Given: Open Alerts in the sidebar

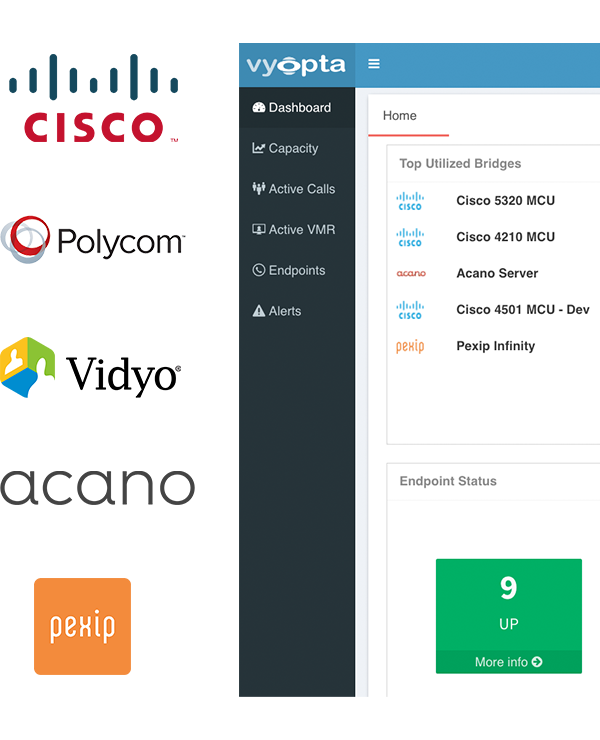Looking at the screenshot, I should [297, 311].
